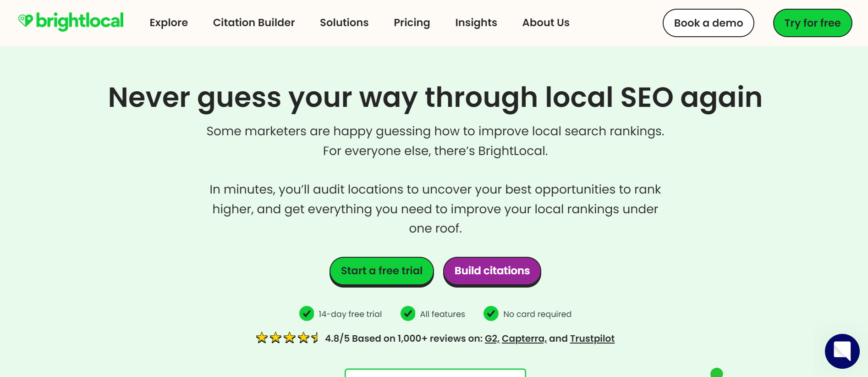The width and height of the screenshot is (868, 377).
Task: Open the About Us menu
Action: pyautogui.click(x=546, y=22)
